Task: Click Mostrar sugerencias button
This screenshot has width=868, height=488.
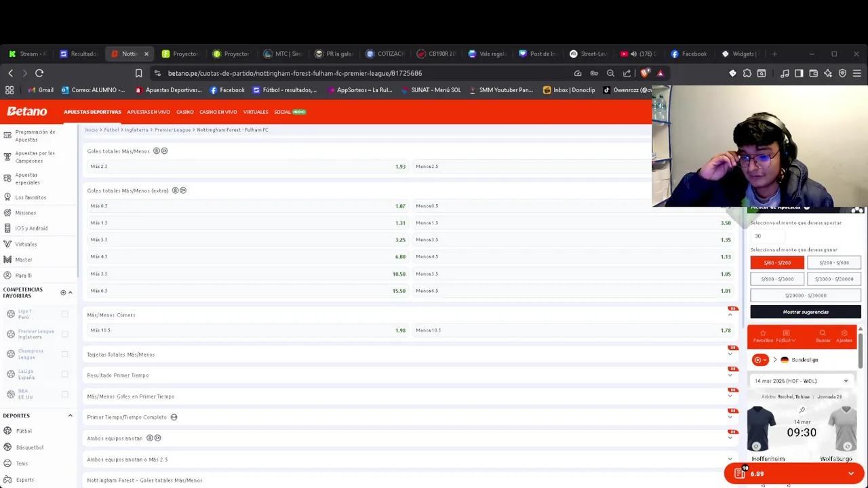Action: point(806,312)
